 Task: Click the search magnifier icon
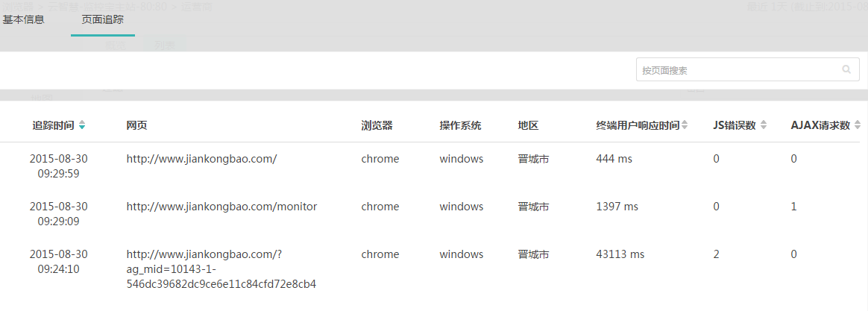click(846, 69)
